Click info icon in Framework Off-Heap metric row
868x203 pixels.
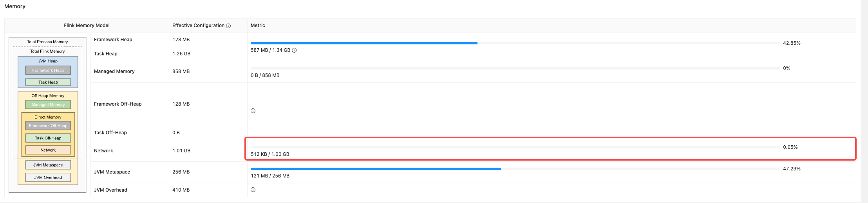pos(253,111)
